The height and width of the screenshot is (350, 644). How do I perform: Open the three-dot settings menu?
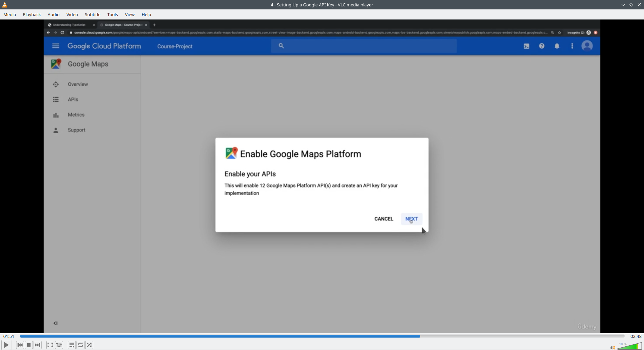click(572, 46)
